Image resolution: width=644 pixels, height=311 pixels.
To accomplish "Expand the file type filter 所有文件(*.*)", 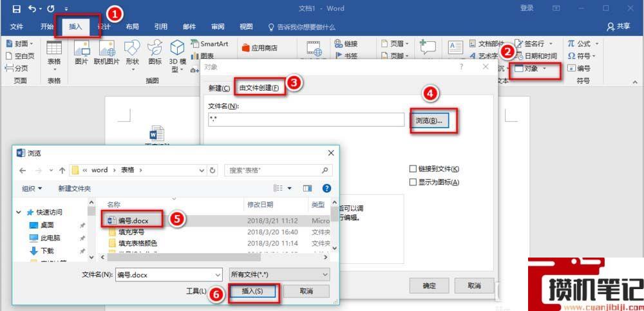I will [x=279, y=274].
